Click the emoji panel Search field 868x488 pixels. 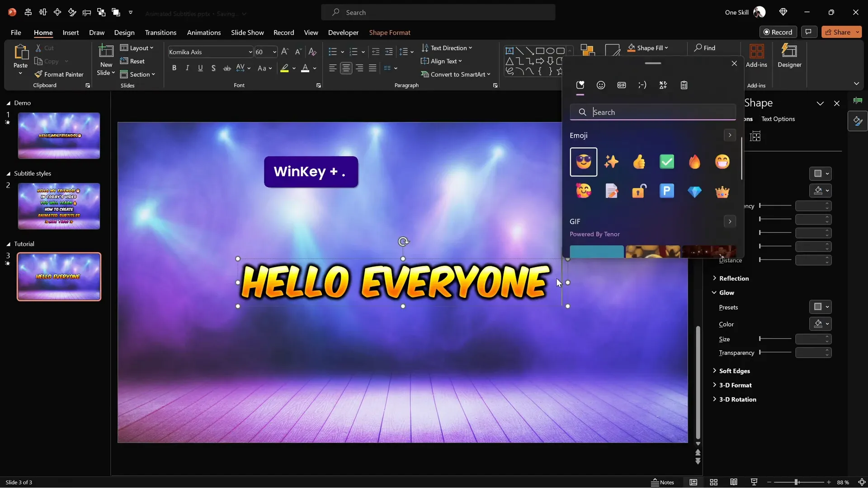tap(653, 112)
